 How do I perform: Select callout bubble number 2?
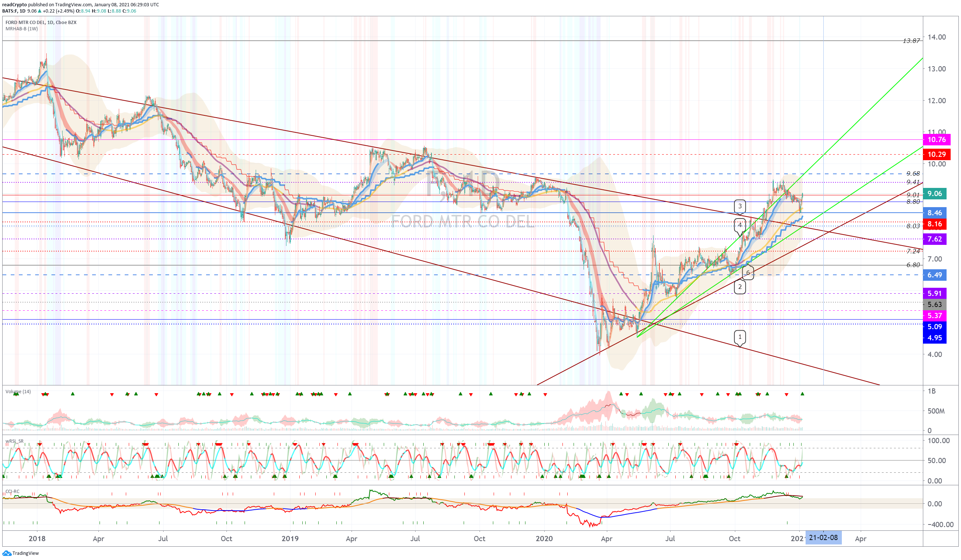[740, 287]
